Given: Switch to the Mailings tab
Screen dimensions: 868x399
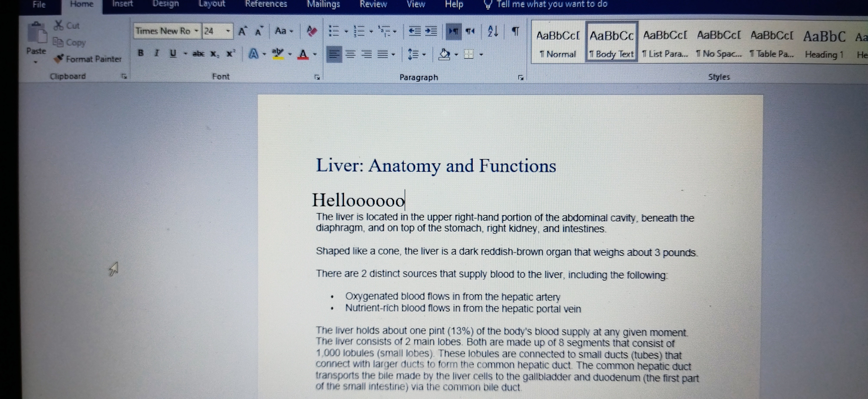Looking at the screenshot, I should (x=323, y=4).
